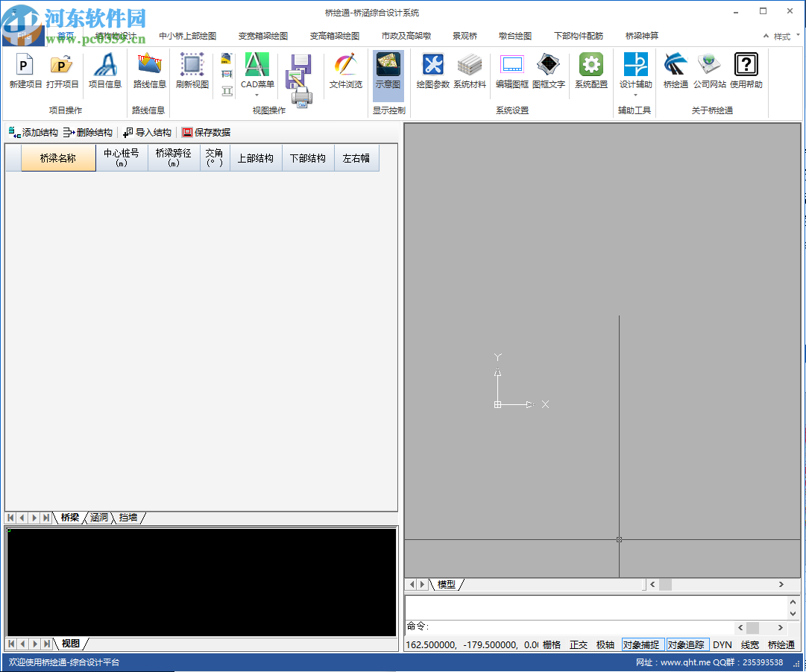The image size is (806, 672).
Task: Open 系统材料 system materials
Action: [x=470, y=71]
